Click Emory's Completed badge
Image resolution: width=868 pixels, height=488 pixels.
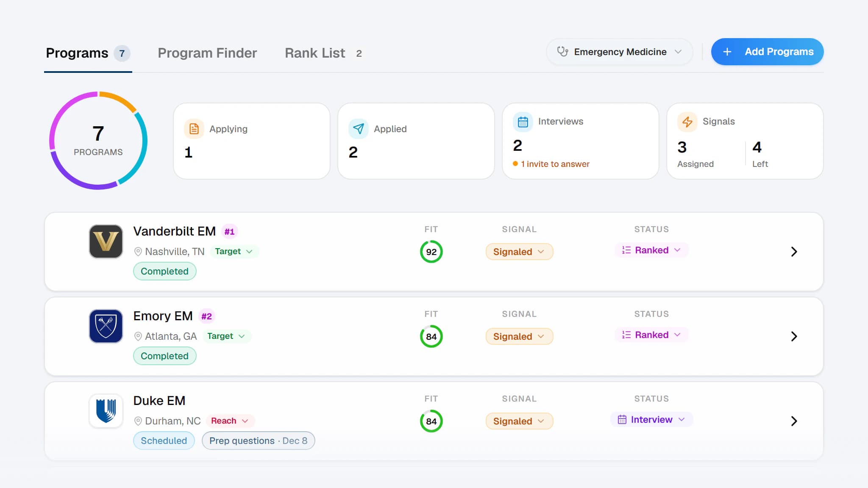164,356
